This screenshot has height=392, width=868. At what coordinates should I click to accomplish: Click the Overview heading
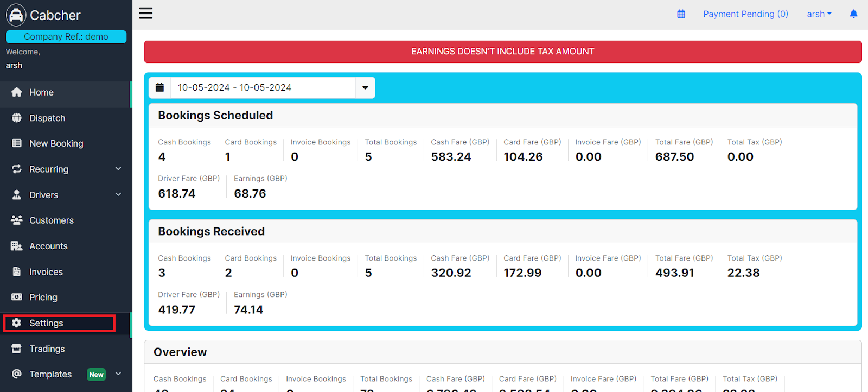click(x=180, y=352)
